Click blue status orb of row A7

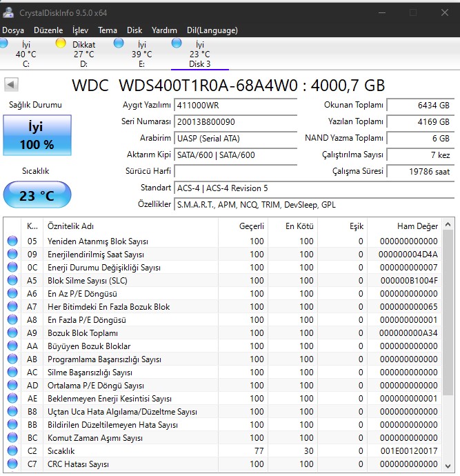(12, 306)
